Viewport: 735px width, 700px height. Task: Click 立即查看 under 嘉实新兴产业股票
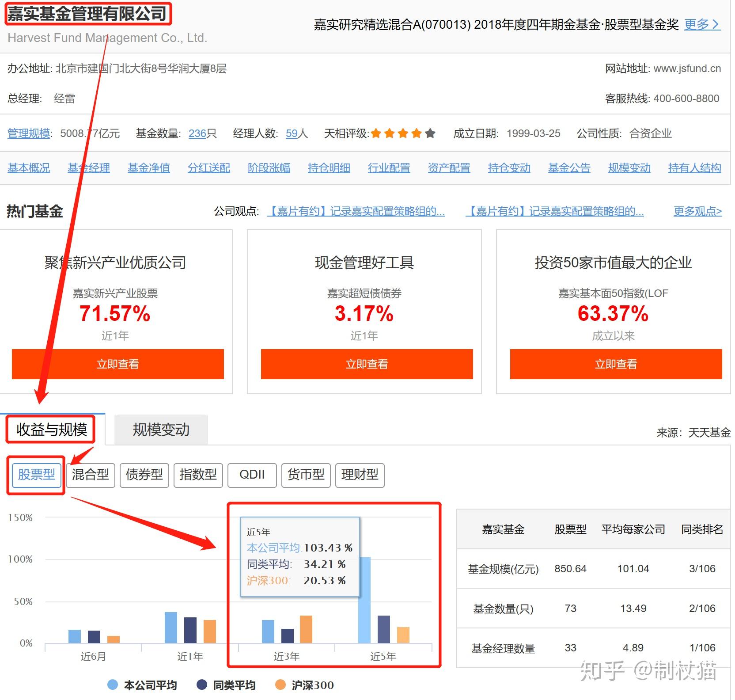click(x=118, y=364)
